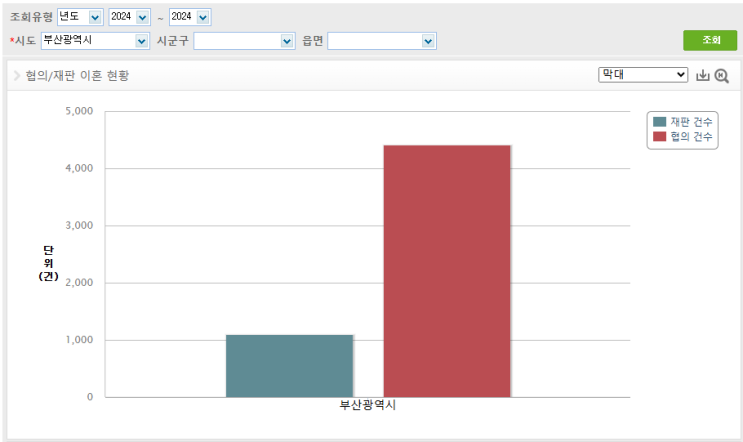The width and height of the screenshot is (743, 442).
Task: Open the end year 2024 dropdown
Action: (190, 17)
